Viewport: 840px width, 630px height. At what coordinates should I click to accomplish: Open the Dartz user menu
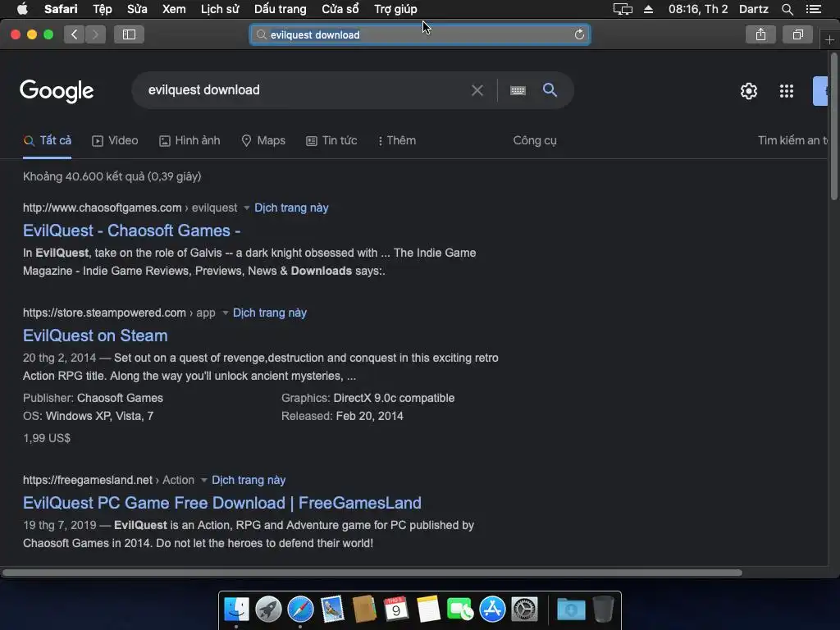(753, 9)
